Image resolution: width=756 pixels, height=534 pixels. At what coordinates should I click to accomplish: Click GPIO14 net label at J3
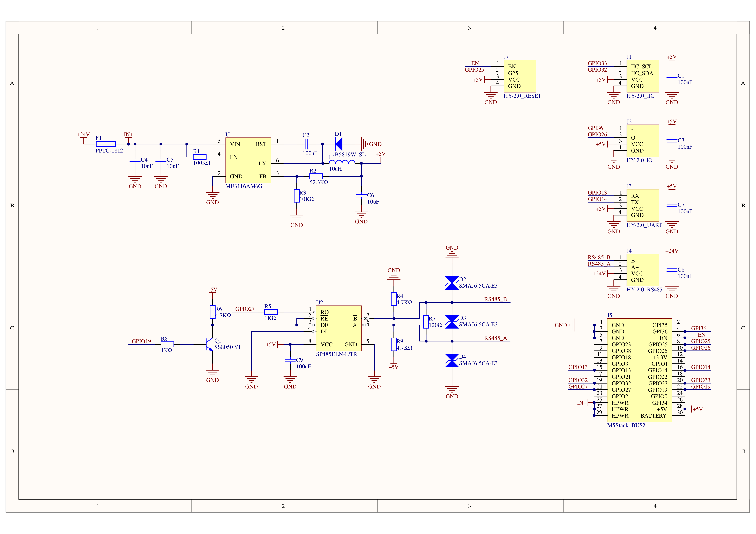(x=597, y=199)
